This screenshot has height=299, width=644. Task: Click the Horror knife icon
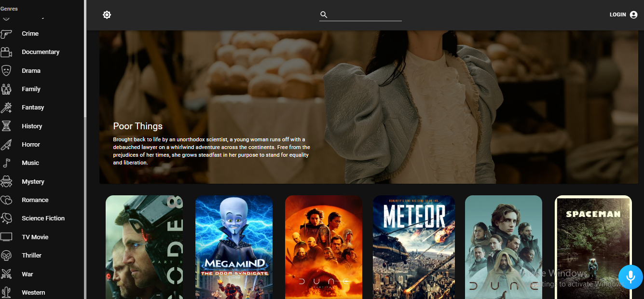6,145
